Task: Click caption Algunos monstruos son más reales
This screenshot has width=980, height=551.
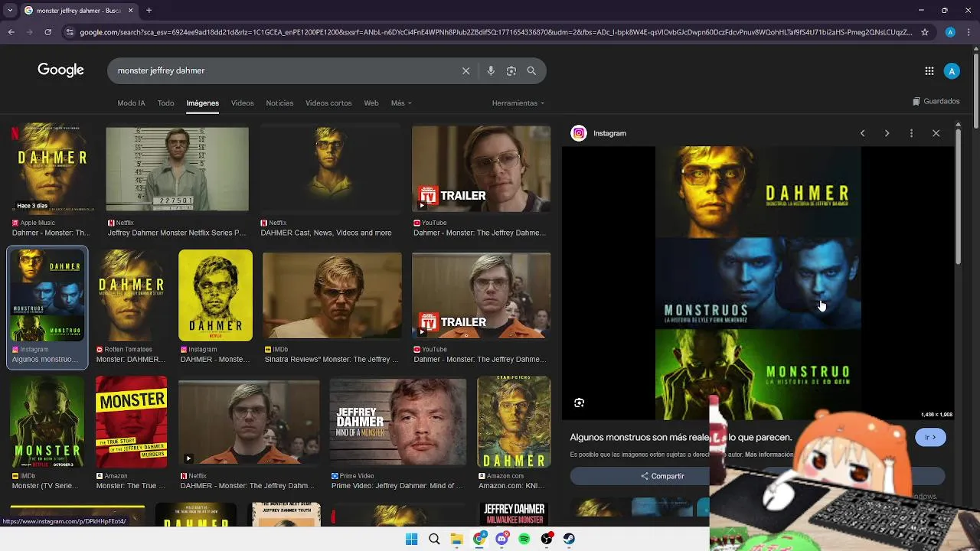Action: [x=681, y=437]
